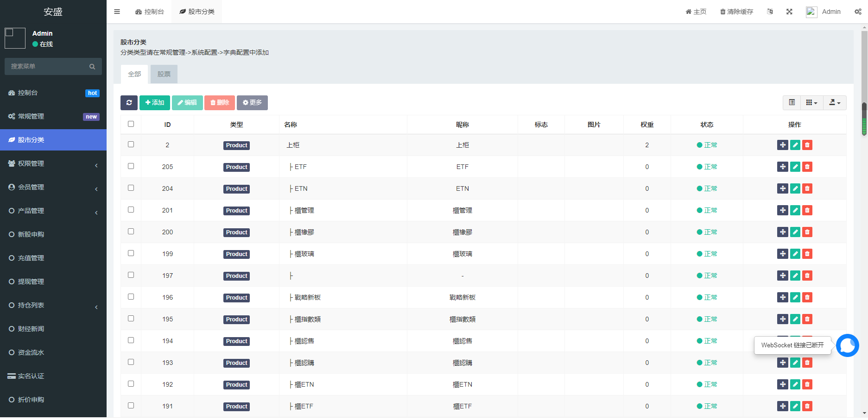This screenshot has width=868, height=420.
Task: Check the select-all checkbox in table header
Action: point(131,124)
